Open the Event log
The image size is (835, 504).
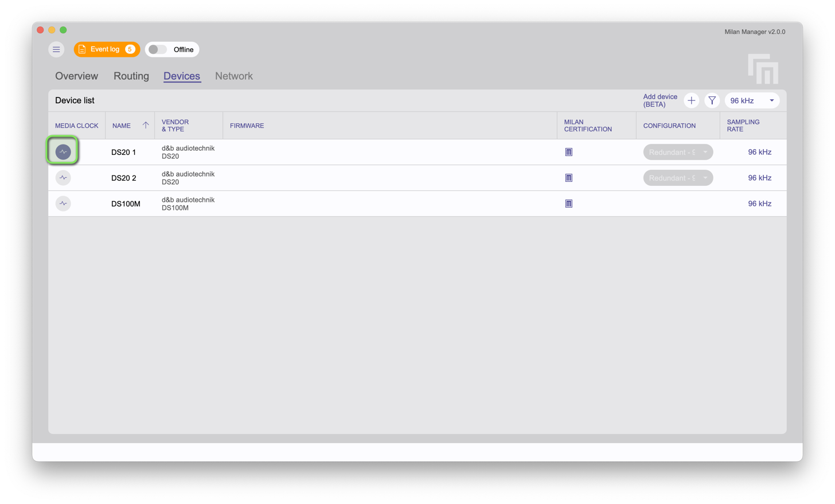[106, 49]
